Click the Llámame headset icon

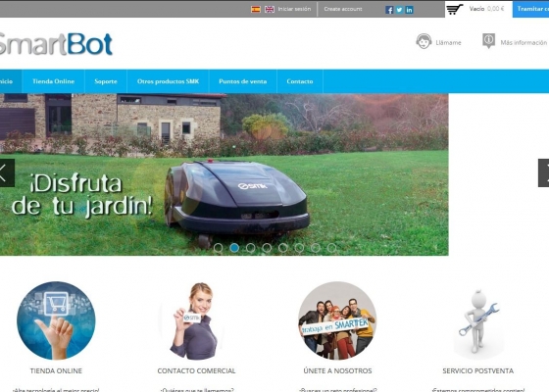[424, 41]
